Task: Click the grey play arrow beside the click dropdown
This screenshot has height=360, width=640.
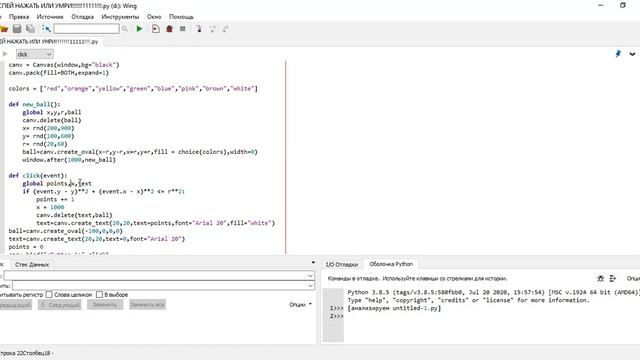Action: pos(5,54)
